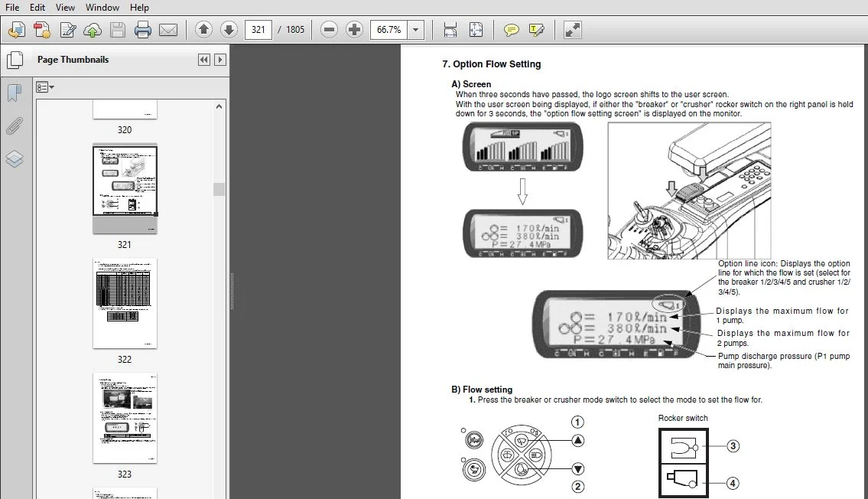
Task: Click the zoom percentage field 66.7%
Action: [x=388, y=29]
